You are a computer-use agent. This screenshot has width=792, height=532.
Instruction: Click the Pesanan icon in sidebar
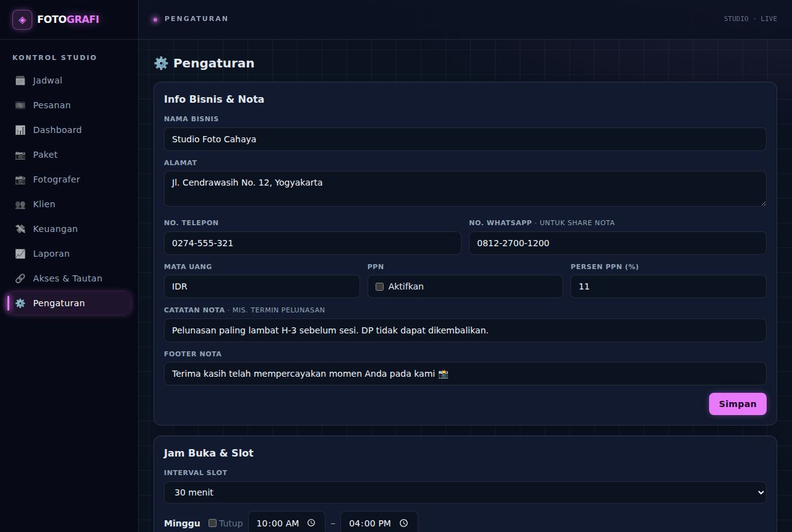coord(20,105)
